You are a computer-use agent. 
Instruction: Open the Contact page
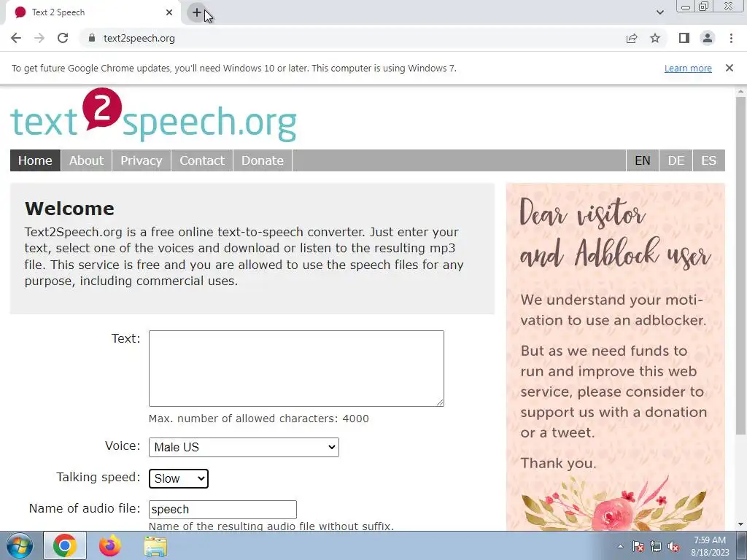202,160
